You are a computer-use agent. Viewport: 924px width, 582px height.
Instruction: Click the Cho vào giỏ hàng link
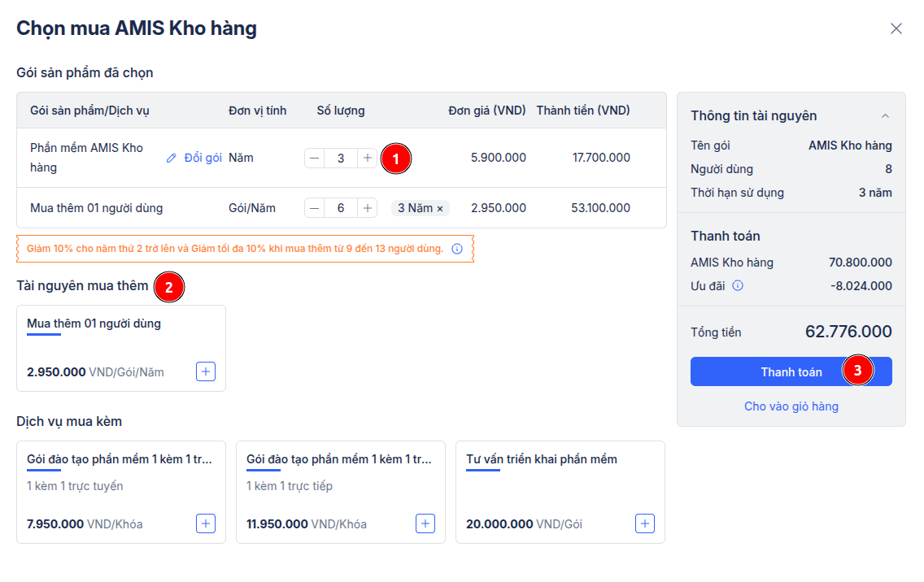(x=791, y=406)
